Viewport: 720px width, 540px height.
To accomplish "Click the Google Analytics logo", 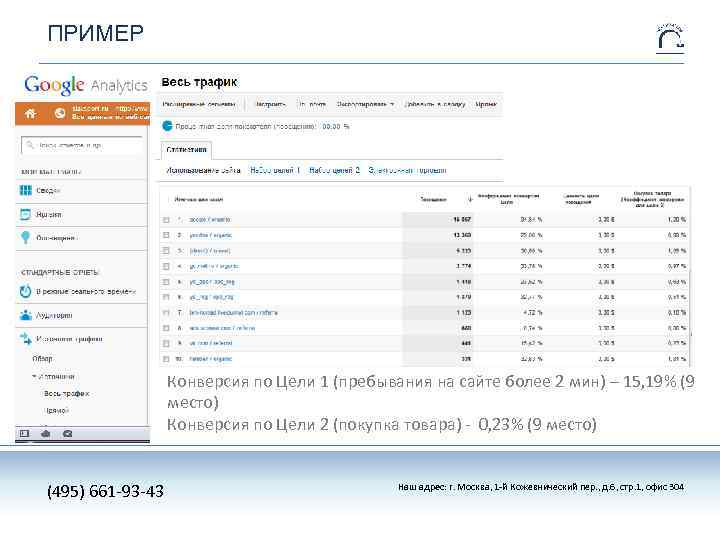I will click(x=86, y=85).
